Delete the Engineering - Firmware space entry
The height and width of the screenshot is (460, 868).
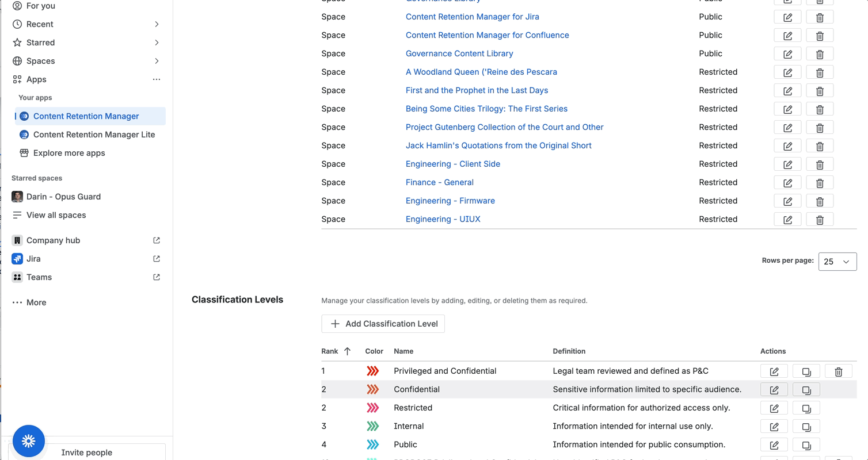point(820,201)
